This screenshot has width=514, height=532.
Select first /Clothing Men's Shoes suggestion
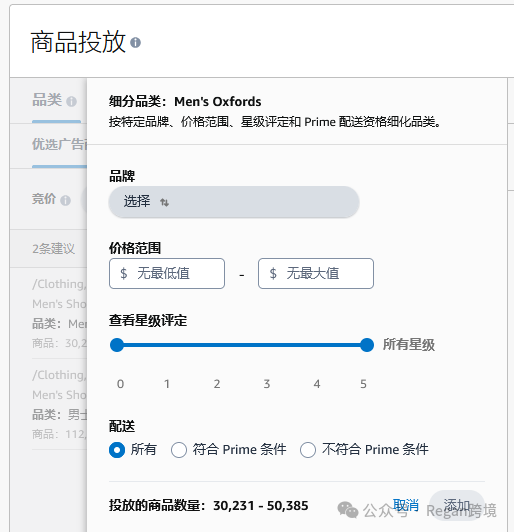(x=59, y=313)
